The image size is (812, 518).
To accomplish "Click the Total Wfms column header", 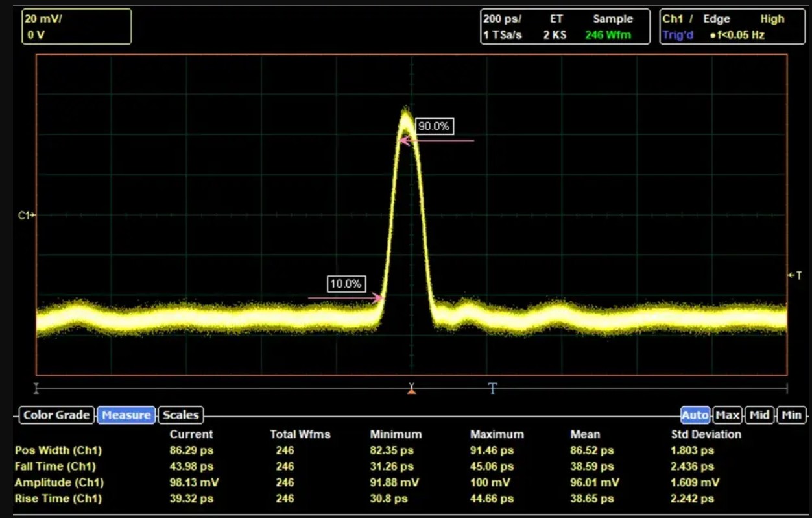I will (x=300, y=434).
